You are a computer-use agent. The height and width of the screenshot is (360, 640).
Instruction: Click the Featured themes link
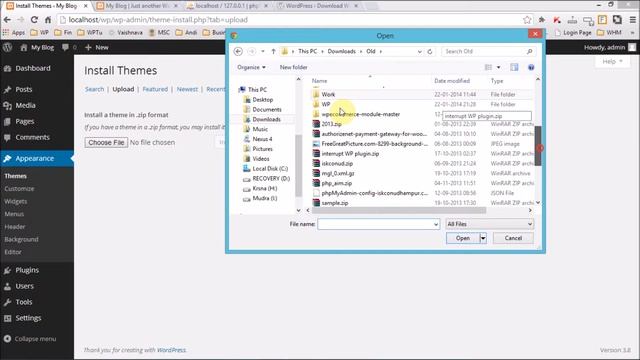[155, 89]
